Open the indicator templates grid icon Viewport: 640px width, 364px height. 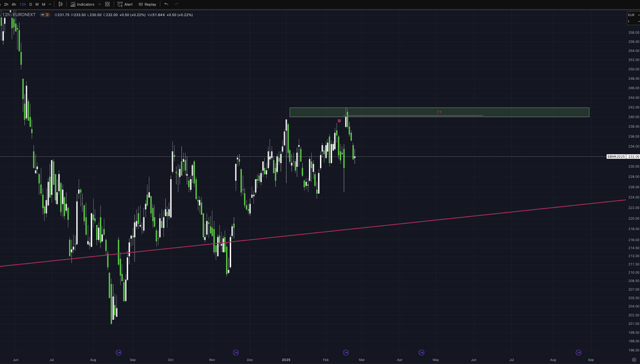click(x=108, y=4)
